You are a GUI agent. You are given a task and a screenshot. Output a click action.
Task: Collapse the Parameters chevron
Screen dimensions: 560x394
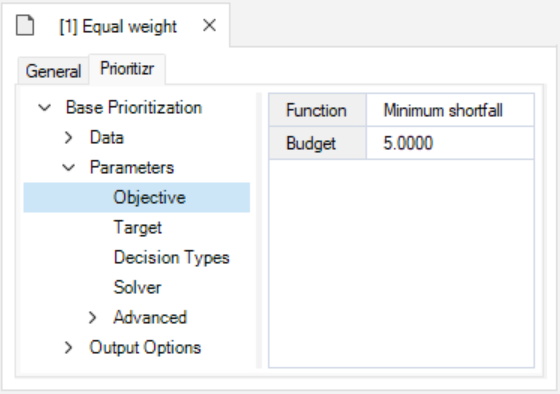pos(68,167)
